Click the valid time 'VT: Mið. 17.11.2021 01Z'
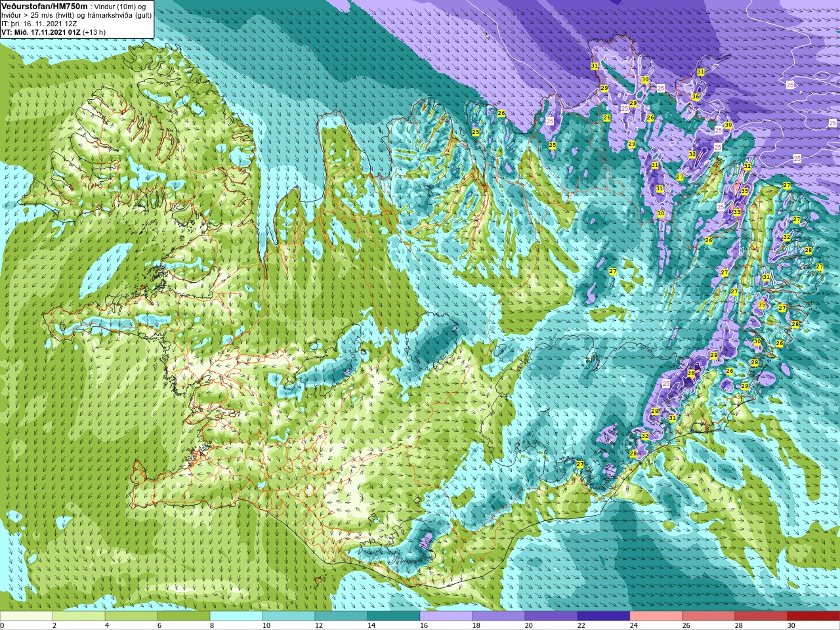The height and width of the screenshot is (630, 840). click(x=41, y=32)
